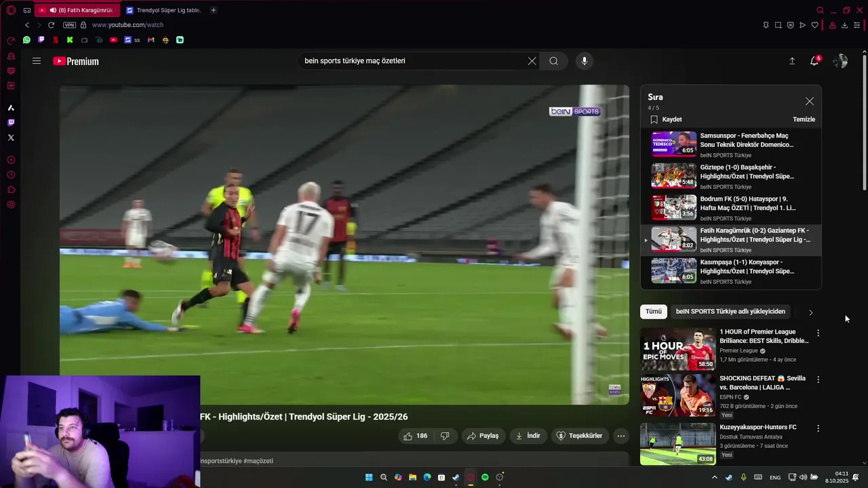
Task: Open a new browser tab
Action: [214, 10]
